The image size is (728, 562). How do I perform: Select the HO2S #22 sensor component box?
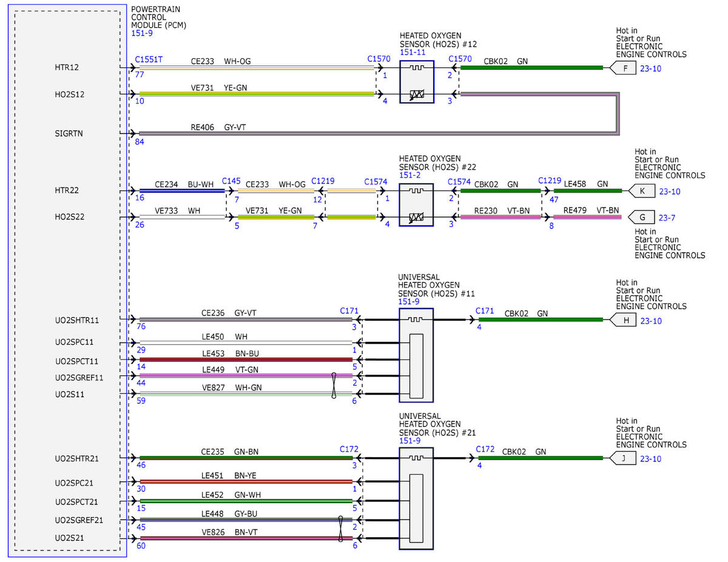(x=416, y=205)
